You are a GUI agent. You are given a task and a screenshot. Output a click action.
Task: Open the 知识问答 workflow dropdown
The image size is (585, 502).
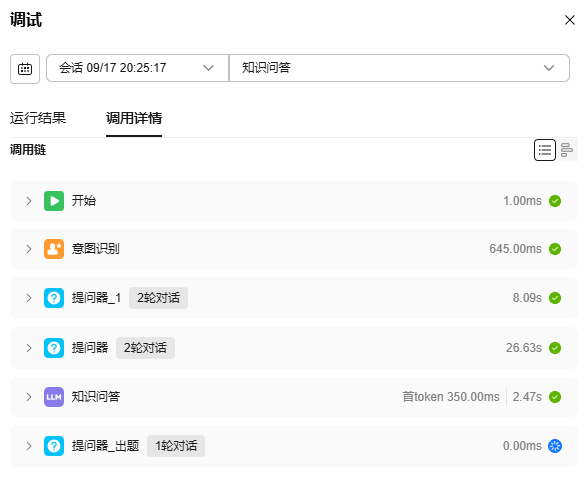click(x=399, y=68)
